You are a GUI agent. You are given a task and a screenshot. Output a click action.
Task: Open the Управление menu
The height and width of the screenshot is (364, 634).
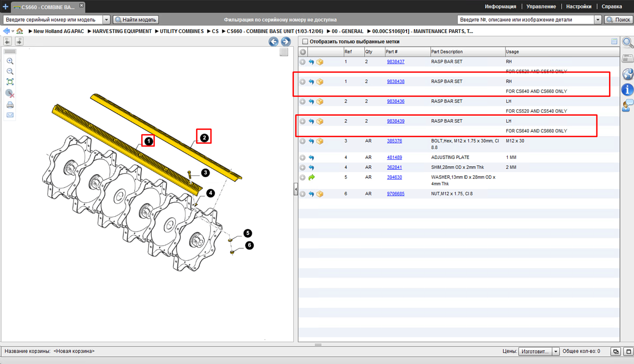point(541,7)
